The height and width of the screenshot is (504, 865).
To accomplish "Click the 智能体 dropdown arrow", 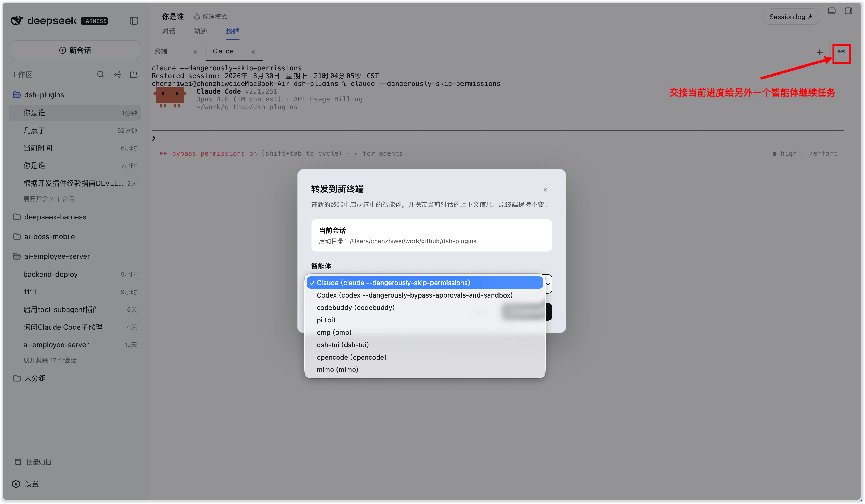I will (548, 283).
